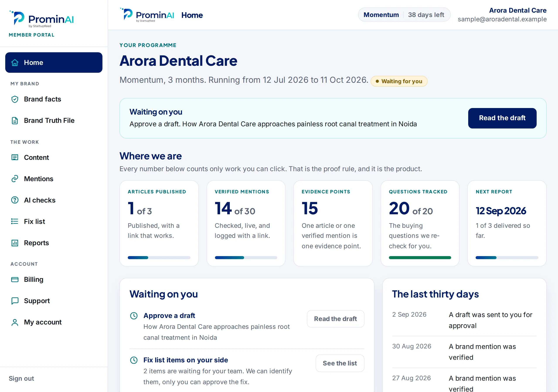Click the Questions tracked green progress bar
The height and width of the screenshot is (392, 558).
[x=420, y=257]
